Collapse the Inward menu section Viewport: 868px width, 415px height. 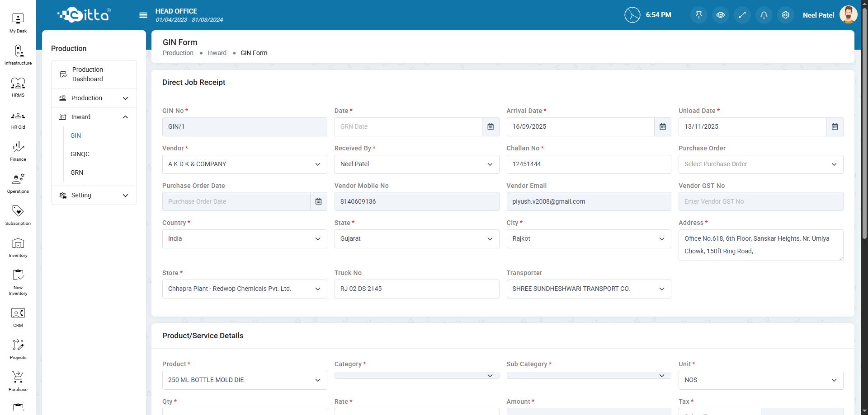click(125, 117)
